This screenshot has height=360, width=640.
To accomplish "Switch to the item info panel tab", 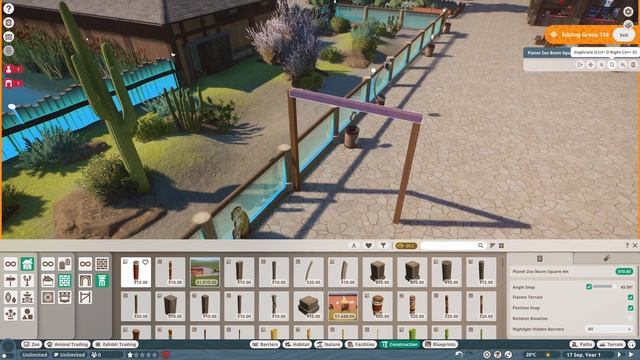I will [540, 258].
